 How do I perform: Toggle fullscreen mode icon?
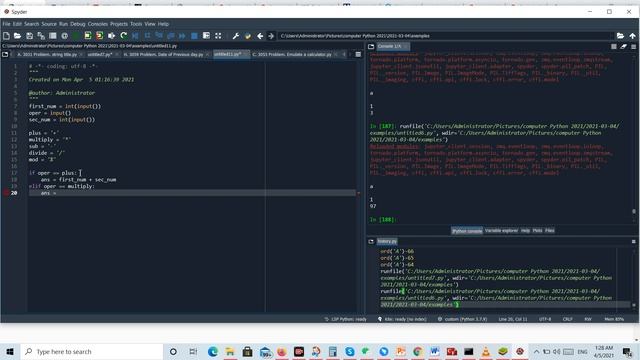(218, 36)
